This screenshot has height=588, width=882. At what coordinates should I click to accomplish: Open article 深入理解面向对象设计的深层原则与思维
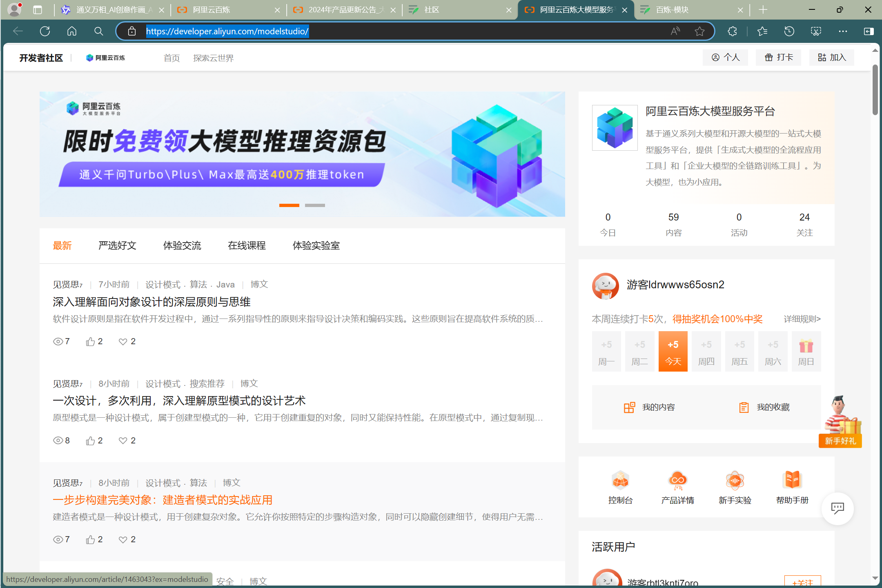(x=151, y=302)
